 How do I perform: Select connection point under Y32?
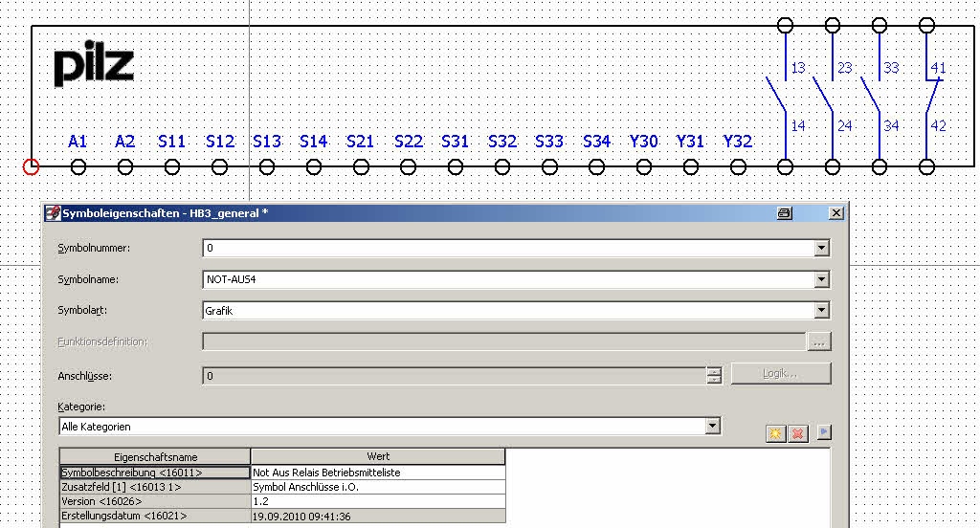[738, 166]
